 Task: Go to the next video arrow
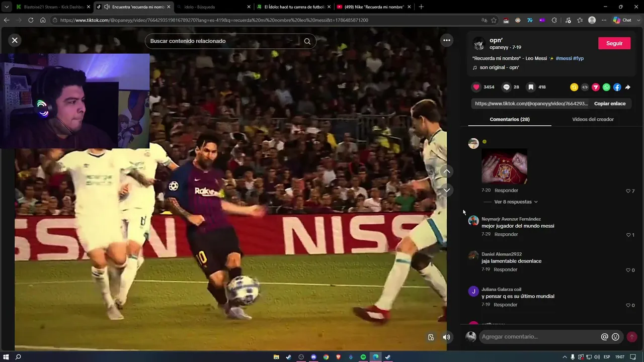tap(446, 190)
